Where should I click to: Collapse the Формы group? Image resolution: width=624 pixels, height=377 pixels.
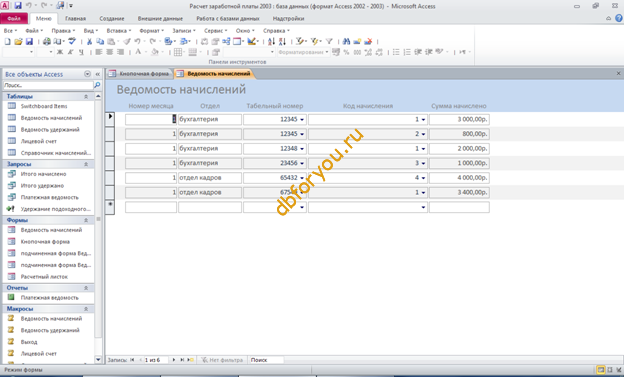[x=86, y=220]
